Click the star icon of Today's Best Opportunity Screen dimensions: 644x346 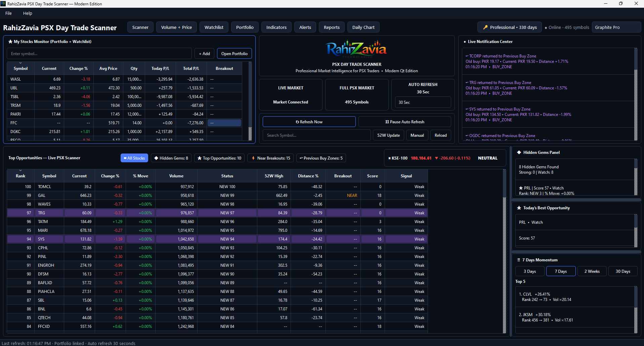click(x=519, y=208)
